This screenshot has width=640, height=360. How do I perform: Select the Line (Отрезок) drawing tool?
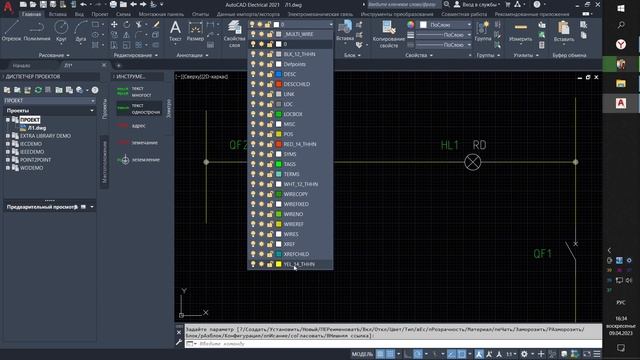coord(11,31)
